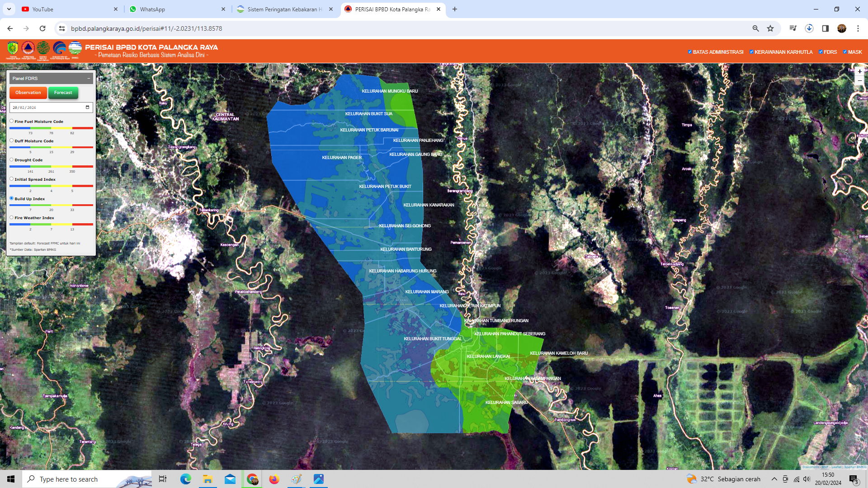Toggle FDRS layer checkbox
The height and width of the screenshot is (488, 868).
coord(821,52)
